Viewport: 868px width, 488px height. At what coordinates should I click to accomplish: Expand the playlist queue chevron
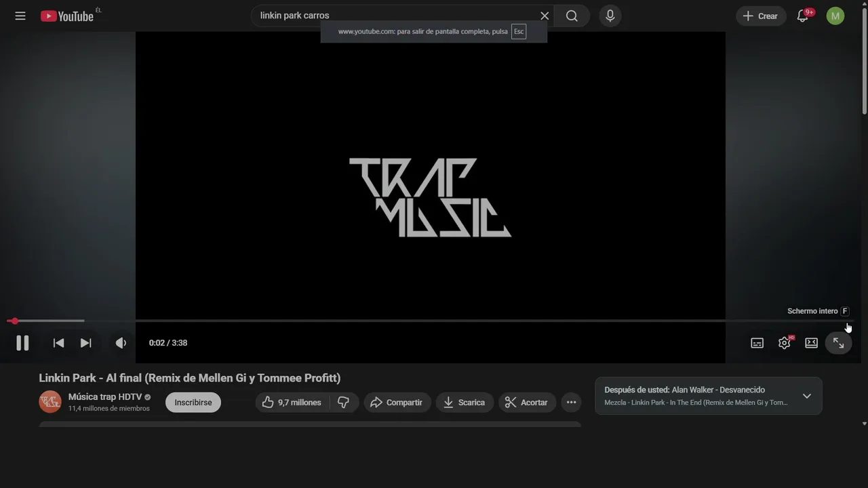(806, 396)
